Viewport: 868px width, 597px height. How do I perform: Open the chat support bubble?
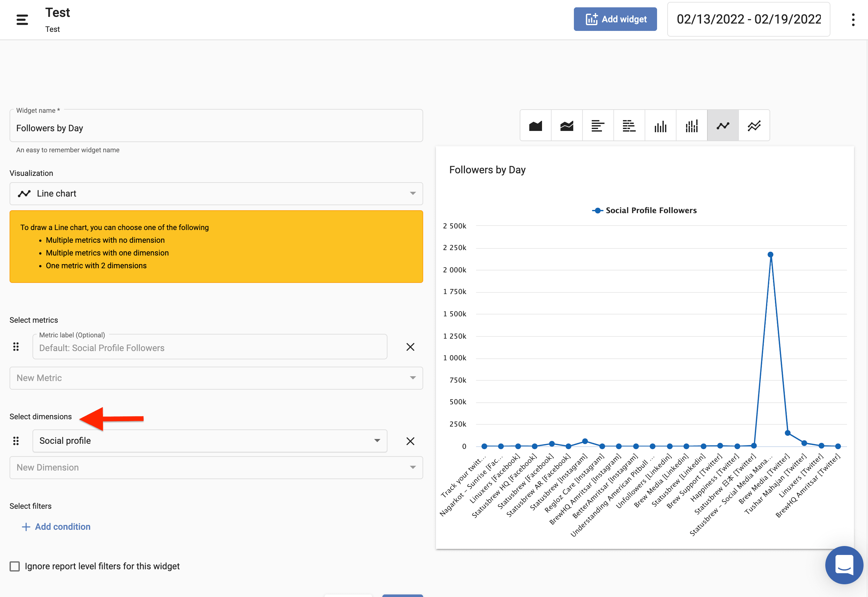[x=844, y=565]
